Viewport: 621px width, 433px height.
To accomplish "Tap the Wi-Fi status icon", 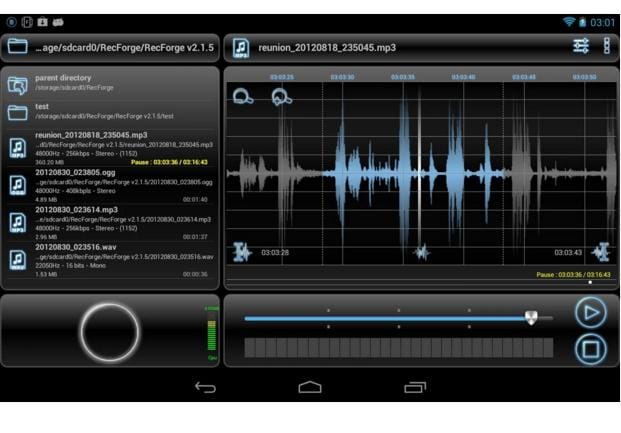I will tap(569, 22).
